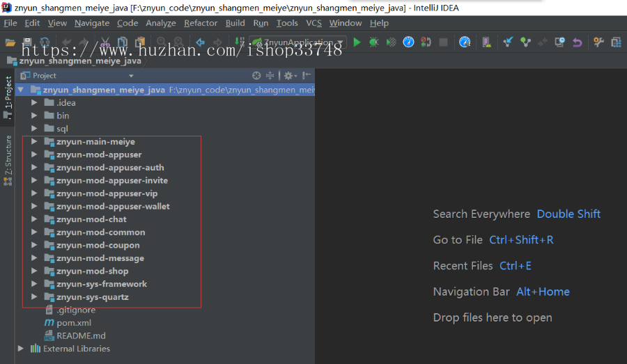Click the Android device phone icon
This screenshot has width=627, height=364.
click(x=486, y=42)
